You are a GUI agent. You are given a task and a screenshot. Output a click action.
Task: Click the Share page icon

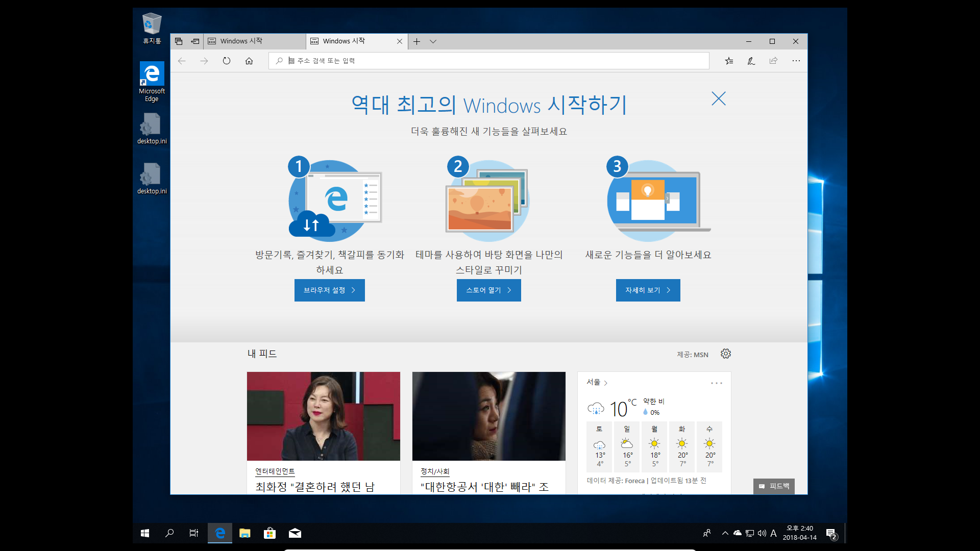pos(774,61)
